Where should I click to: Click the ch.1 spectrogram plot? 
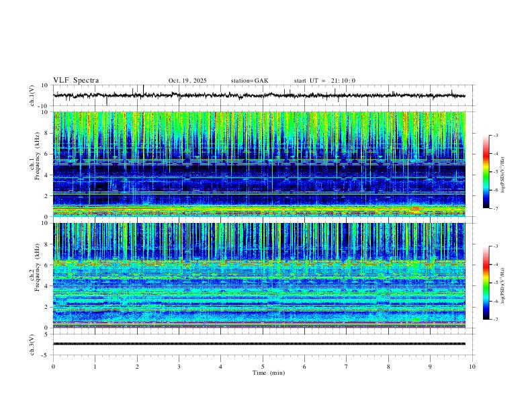click(259, 164)
